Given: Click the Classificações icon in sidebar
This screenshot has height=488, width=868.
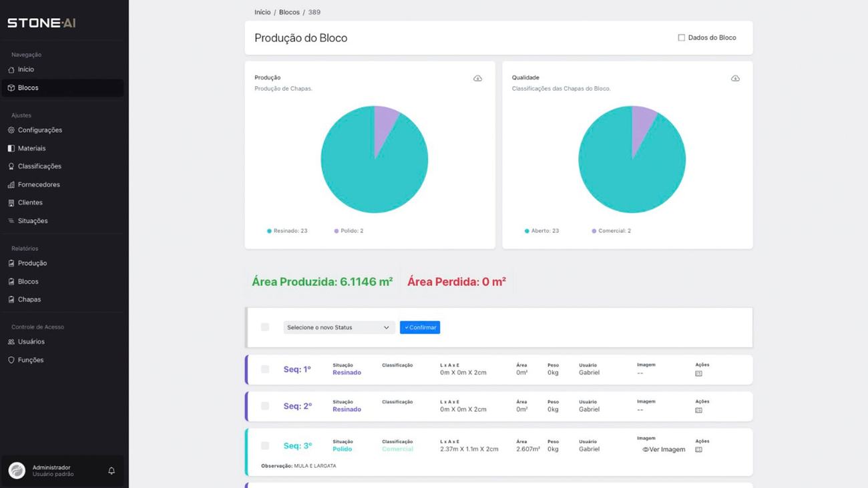Looking at the screenshot, I should pos(11,166).
